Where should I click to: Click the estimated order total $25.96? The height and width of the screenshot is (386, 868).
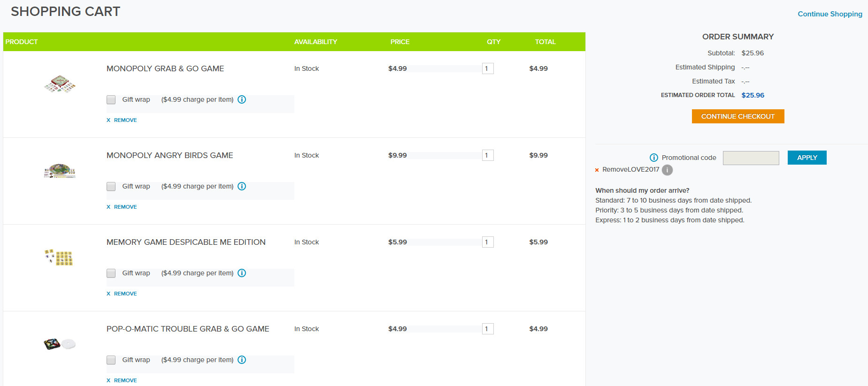tap(753, 95)
